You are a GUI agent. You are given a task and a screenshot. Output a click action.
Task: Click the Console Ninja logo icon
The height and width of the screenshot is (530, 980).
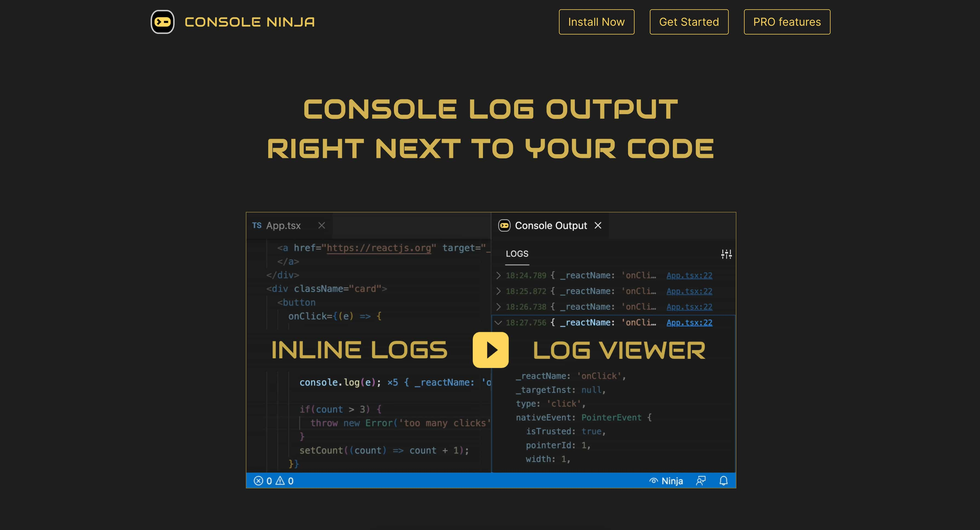click(162, 22)
